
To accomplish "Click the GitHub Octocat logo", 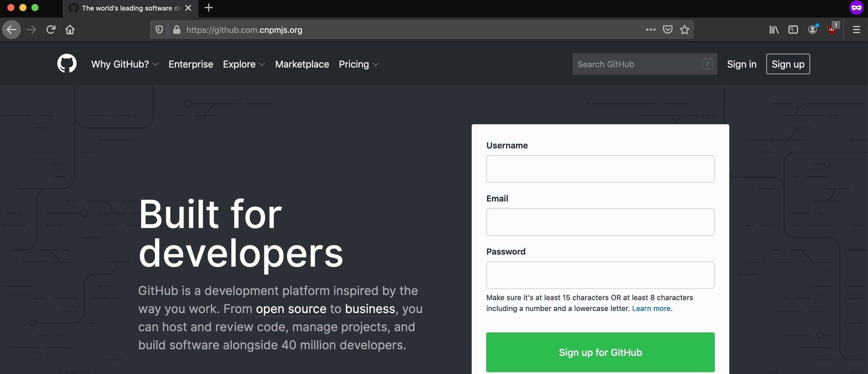I will point(67,64).
